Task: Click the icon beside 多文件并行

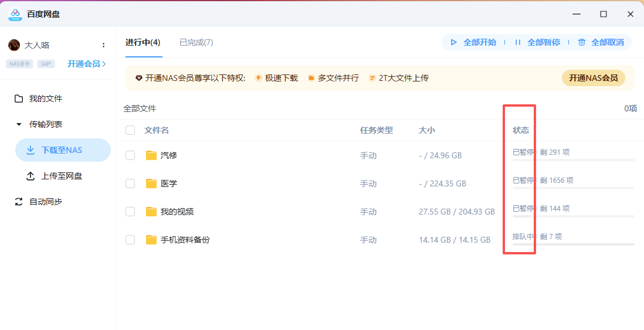Action: (311, 78)
